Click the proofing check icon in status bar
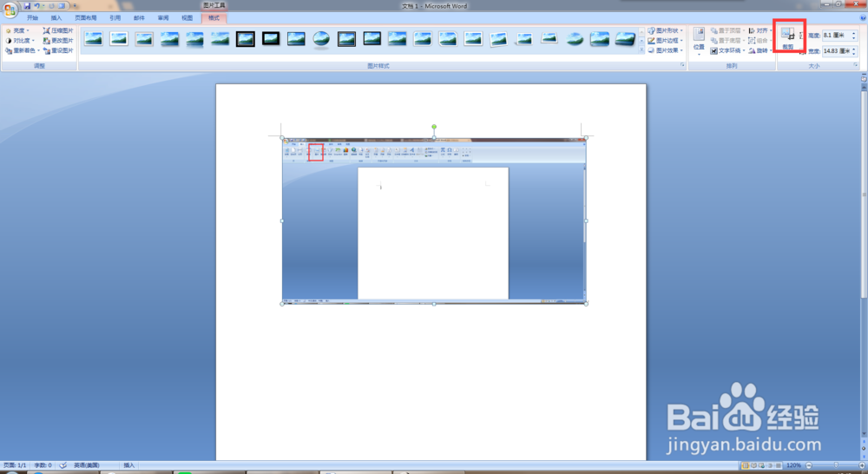 click(x=63, y=465)
